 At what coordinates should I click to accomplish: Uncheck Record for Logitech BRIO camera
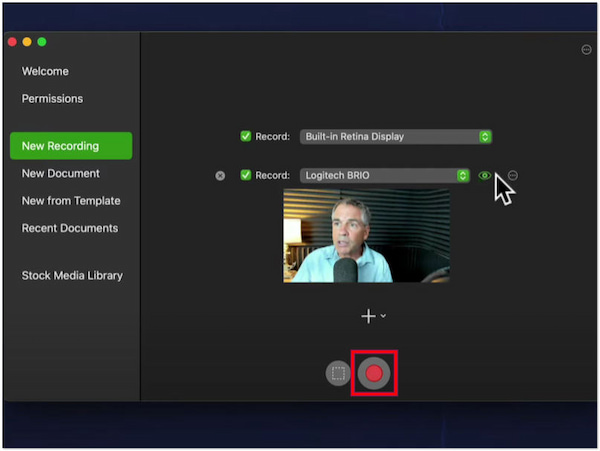point(246,176)
